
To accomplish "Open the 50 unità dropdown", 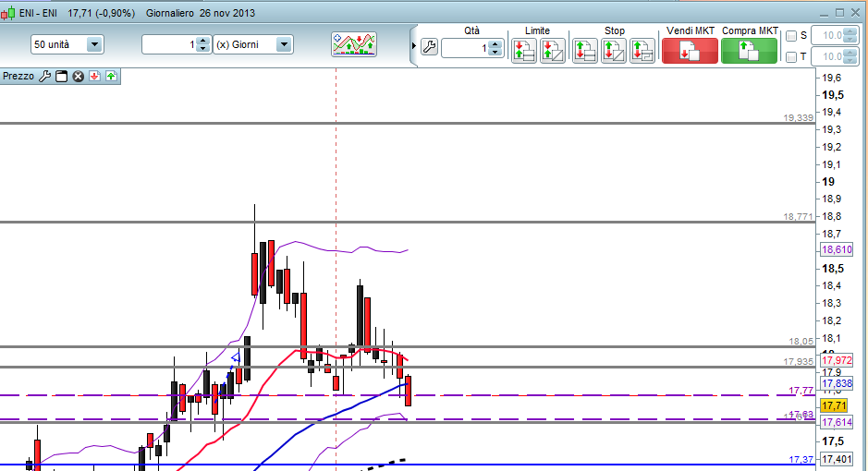I will tap(94, 44).
